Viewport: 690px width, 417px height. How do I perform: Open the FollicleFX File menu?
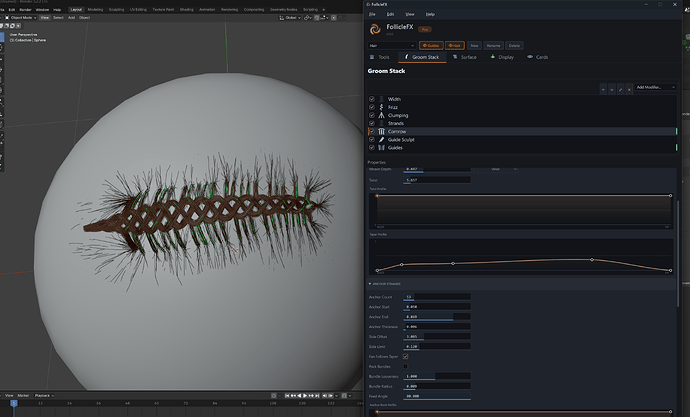pos(372,14)
